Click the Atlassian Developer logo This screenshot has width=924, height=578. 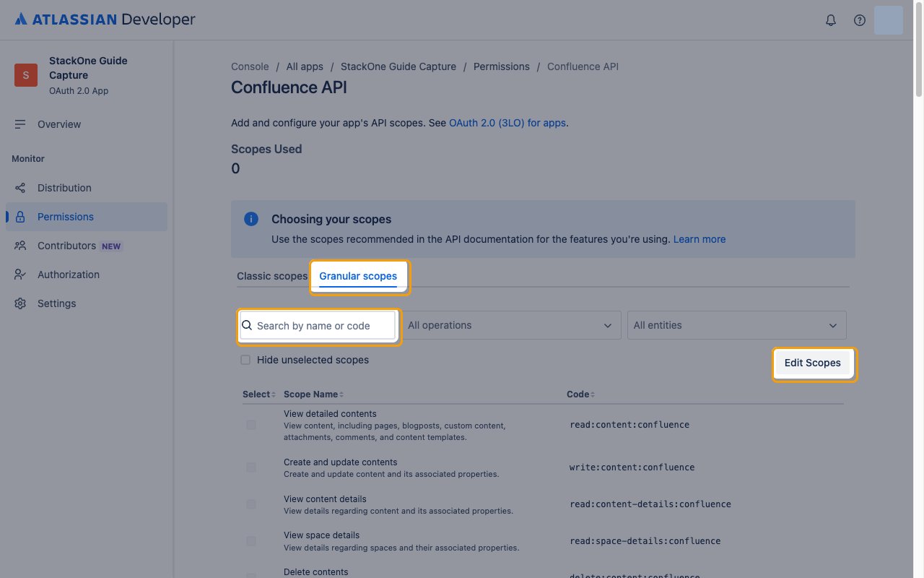(x=105, y=20)
